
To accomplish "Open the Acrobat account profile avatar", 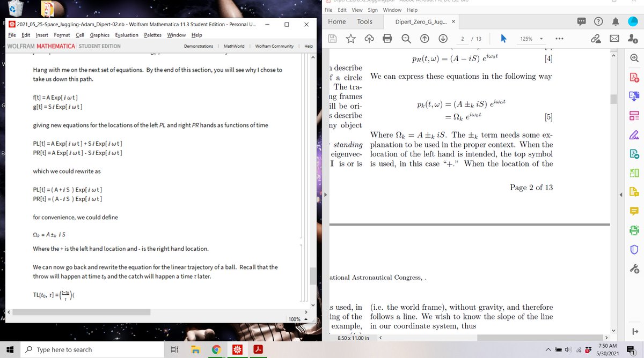I will [633, 21].
